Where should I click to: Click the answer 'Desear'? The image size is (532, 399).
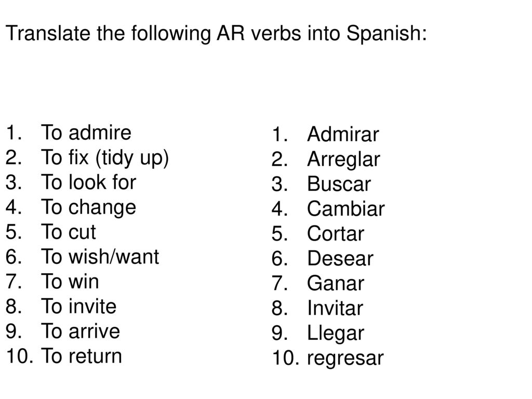pyautogui.click(x=340, y=259)
